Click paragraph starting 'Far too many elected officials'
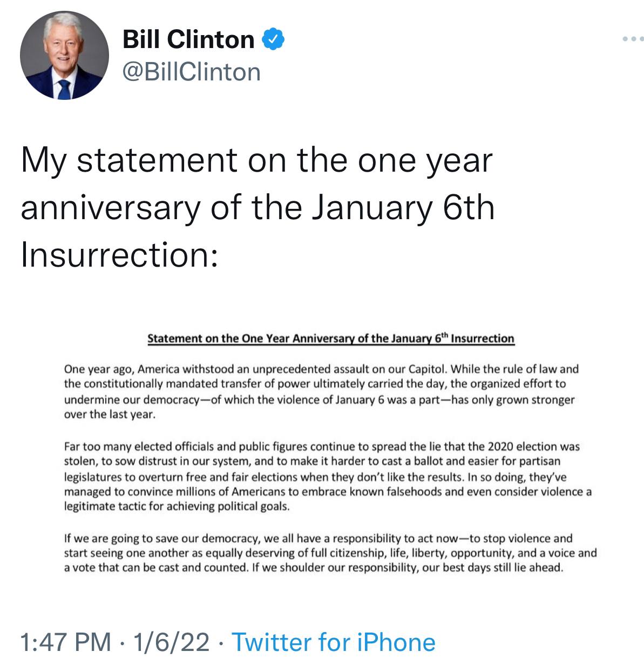 coord(328,477)
